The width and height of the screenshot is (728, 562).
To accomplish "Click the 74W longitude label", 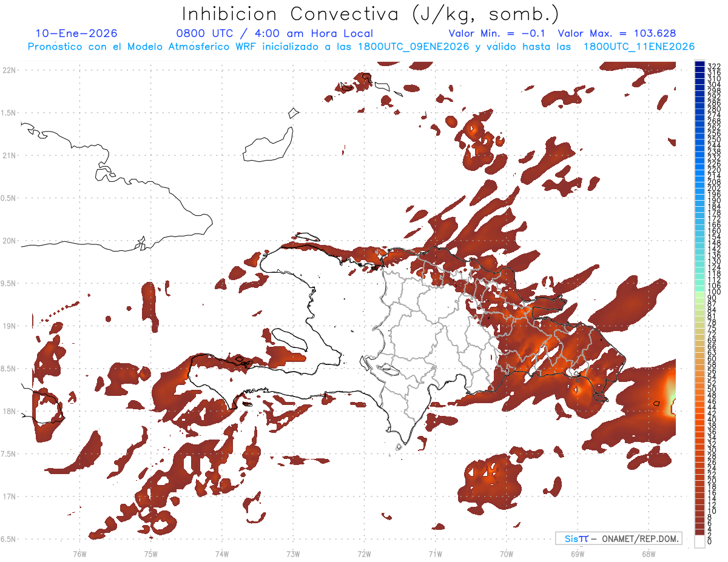I will (x=221, y=553).
